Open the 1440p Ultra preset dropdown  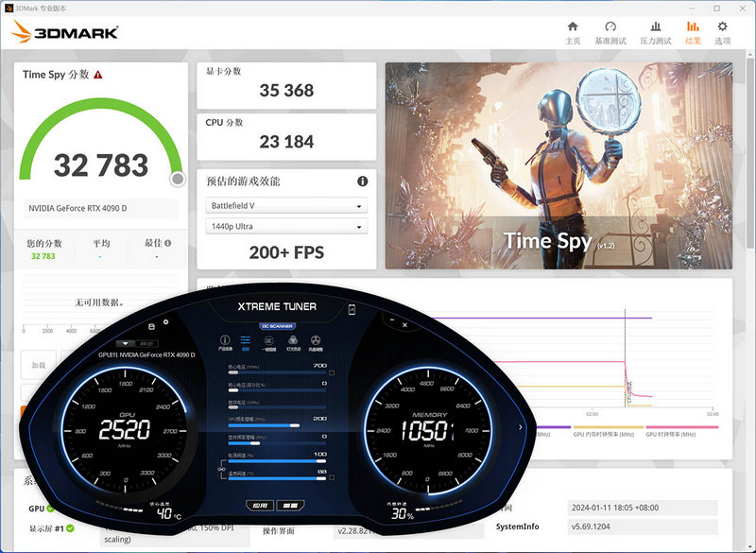point(286,228)
